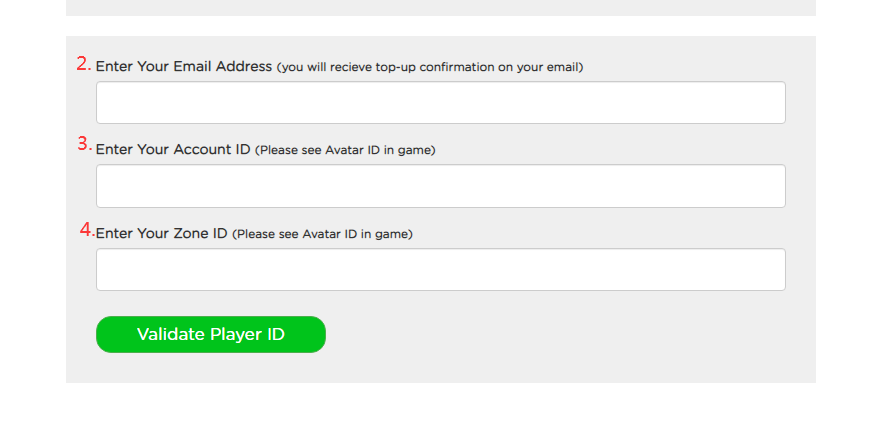
Task: Focus the Account ID text box
Action: tap(441, 186)
